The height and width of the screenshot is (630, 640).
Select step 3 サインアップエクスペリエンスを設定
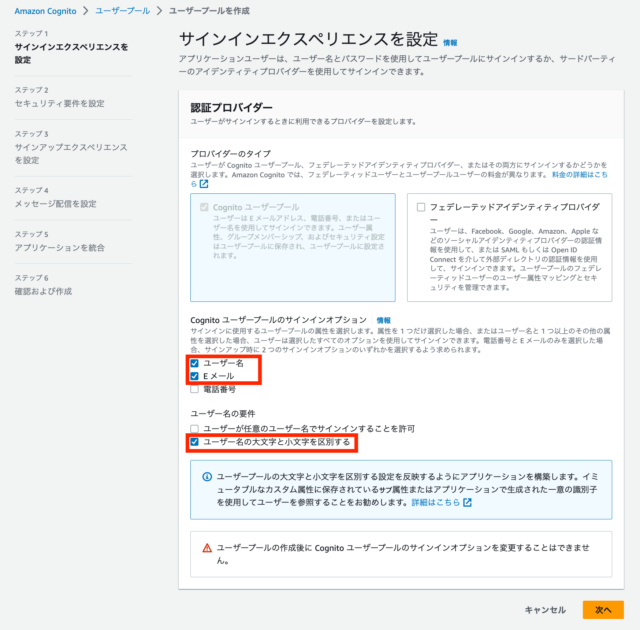pyautogui.click(x=71, y=153)
